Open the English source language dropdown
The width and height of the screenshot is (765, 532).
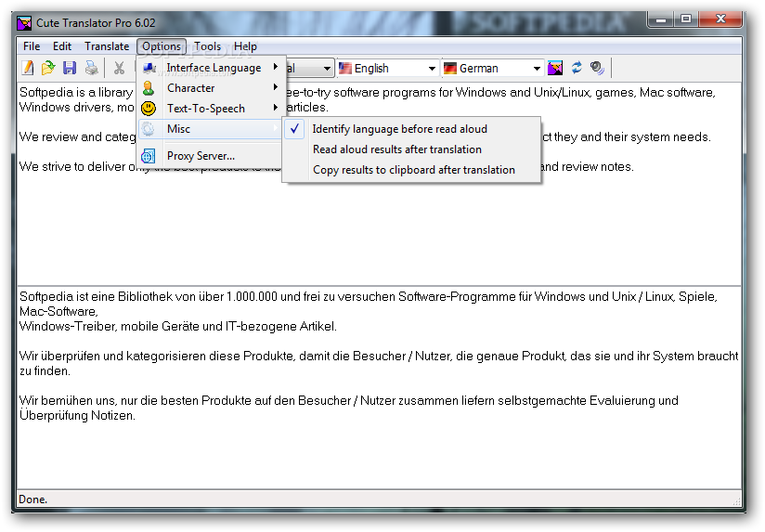(x=388, y=69)
